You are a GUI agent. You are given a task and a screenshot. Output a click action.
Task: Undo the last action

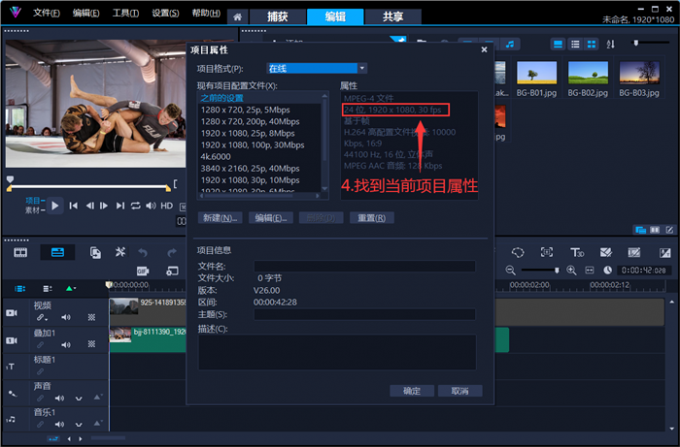(143, 252)
